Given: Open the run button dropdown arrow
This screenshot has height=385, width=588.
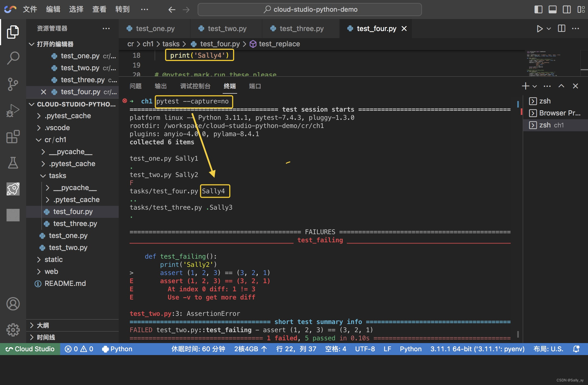Looking at the screenshot, I should tap(549, 29).
